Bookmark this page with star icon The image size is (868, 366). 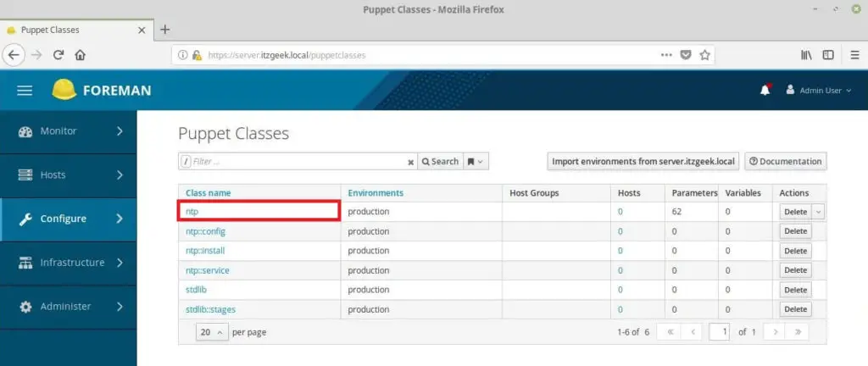point(704,54)
